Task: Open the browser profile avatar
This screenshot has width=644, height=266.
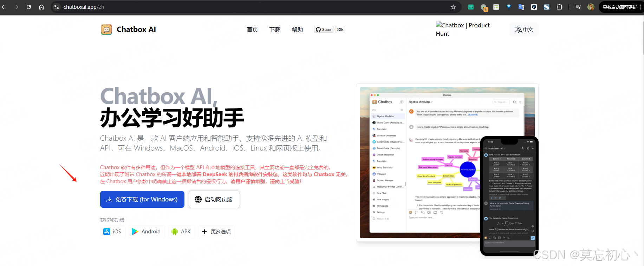Action: click(591, 7)
